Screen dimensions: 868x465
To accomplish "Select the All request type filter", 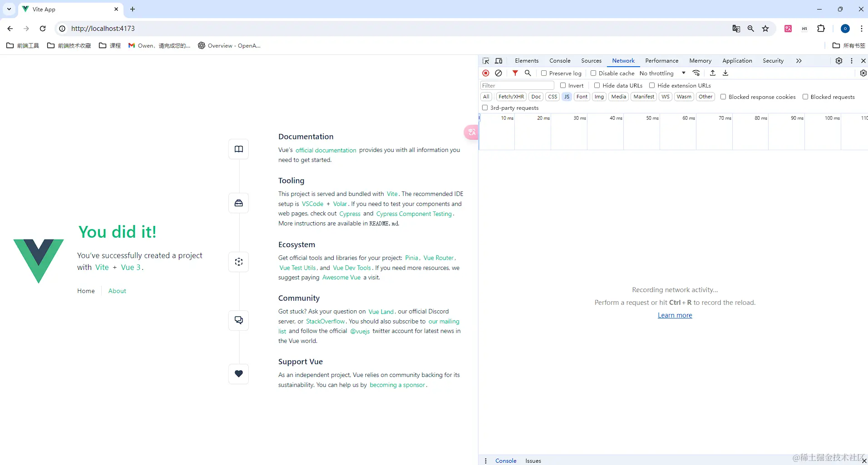I will (x=486, y=97).
